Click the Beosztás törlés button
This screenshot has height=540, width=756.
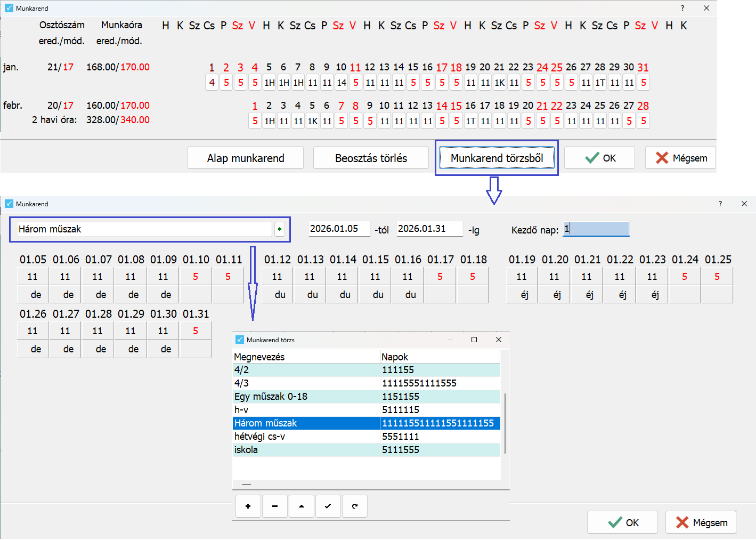pyautogui.click(x=371, y=158)
